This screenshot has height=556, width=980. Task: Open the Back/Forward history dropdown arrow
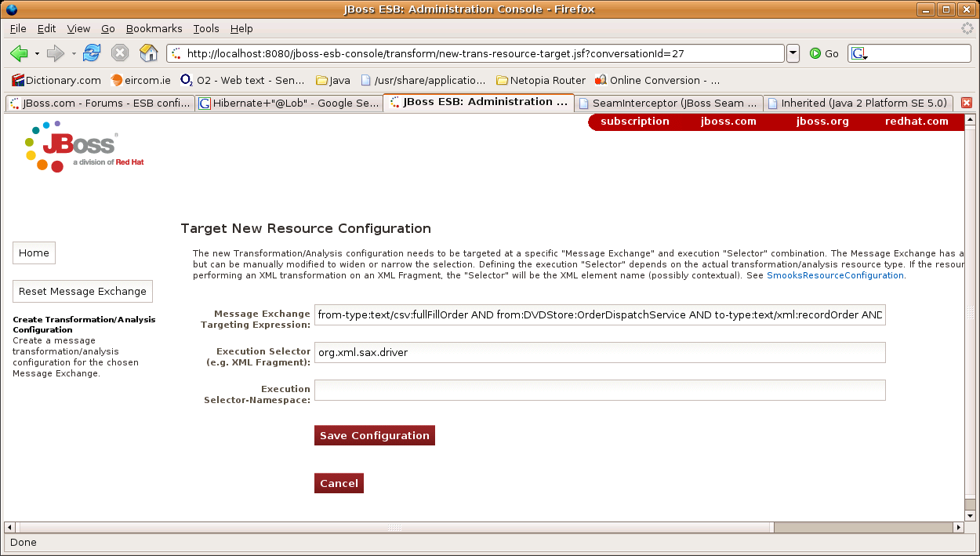(74, 54)
